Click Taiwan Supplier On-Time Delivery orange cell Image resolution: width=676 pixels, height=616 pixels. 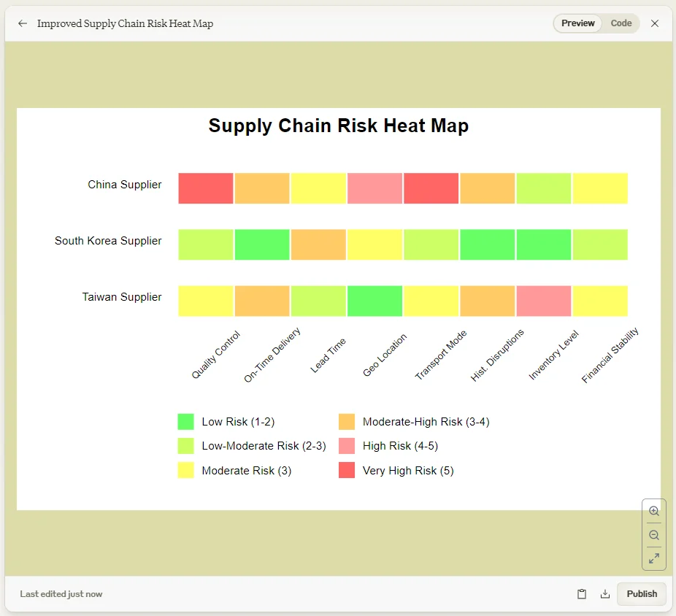tap(262, 301)
